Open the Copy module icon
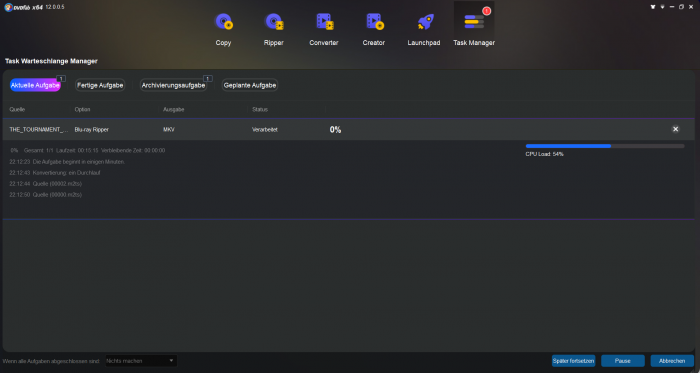700x373 pixels. (x=224, y=22)
